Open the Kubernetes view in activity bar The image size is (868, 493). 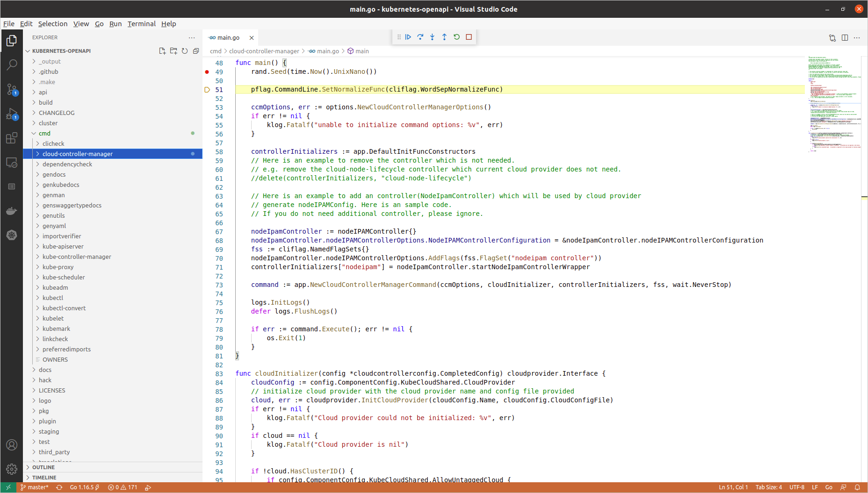click(x=12, y=235)
